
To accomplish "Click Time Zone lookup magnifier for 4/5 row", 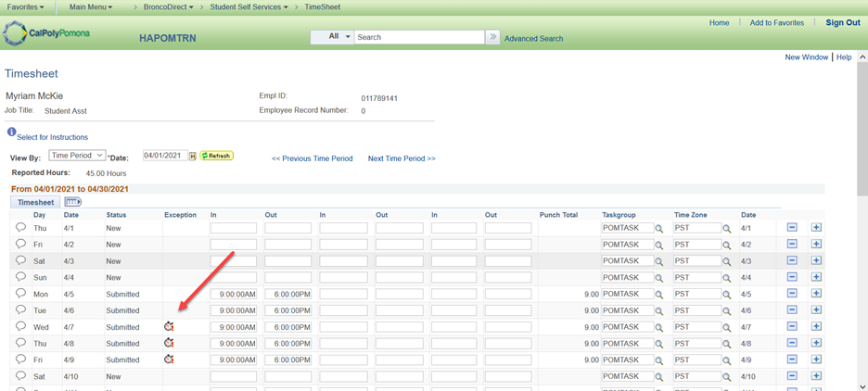I will pos(727,295).
